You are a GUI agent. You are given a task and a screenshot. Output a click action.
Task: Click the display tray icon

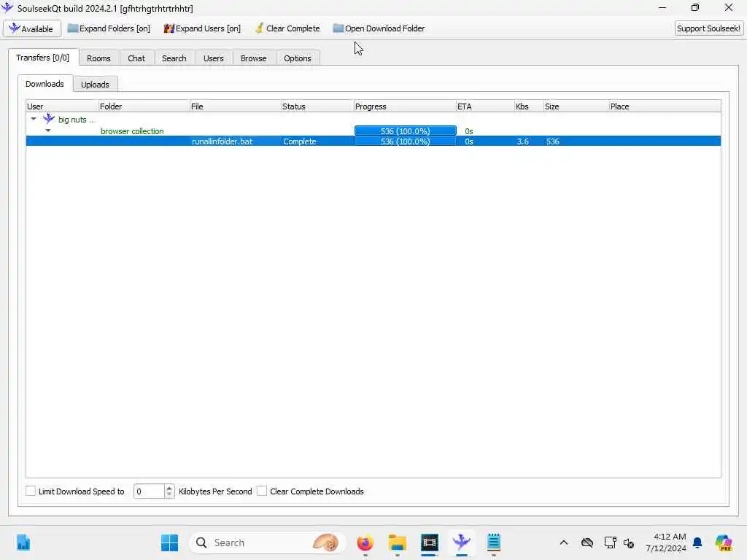610,542
